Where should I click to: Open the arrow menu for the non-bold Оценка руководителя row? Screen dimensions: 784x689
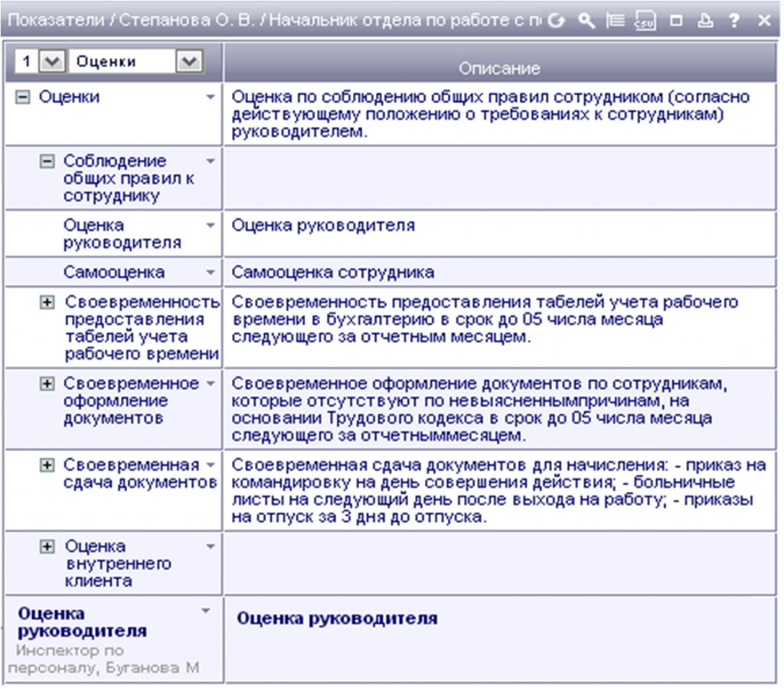click(211, 226)
